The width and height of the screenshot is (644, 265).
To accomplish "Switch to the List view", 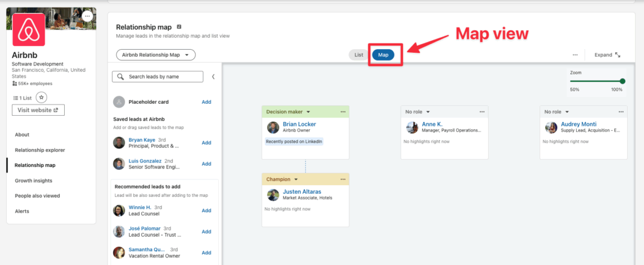I will pos(359,55).
